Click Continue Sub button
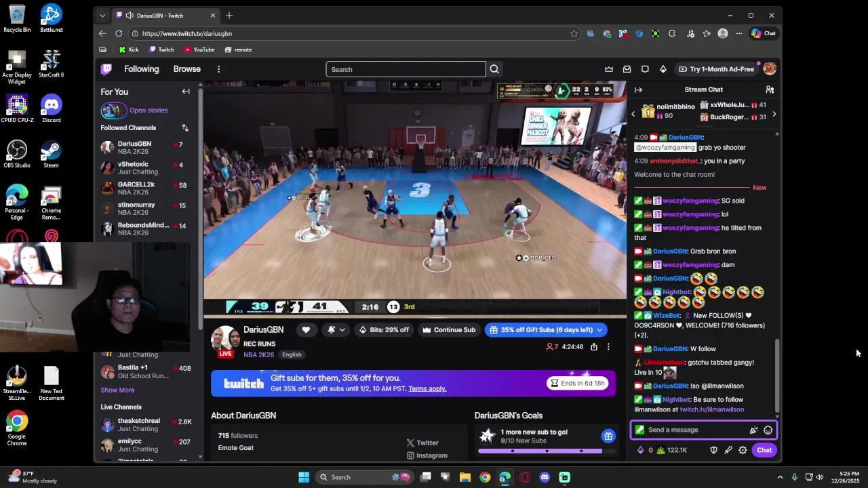The image size is (868, 488). click(x=448, y=330)
